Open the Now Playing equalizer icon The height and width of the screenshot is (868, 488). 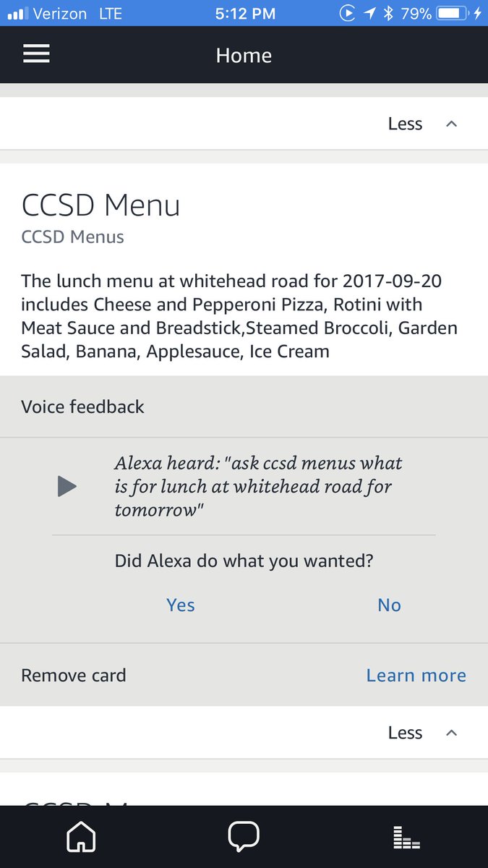(406, 838)
